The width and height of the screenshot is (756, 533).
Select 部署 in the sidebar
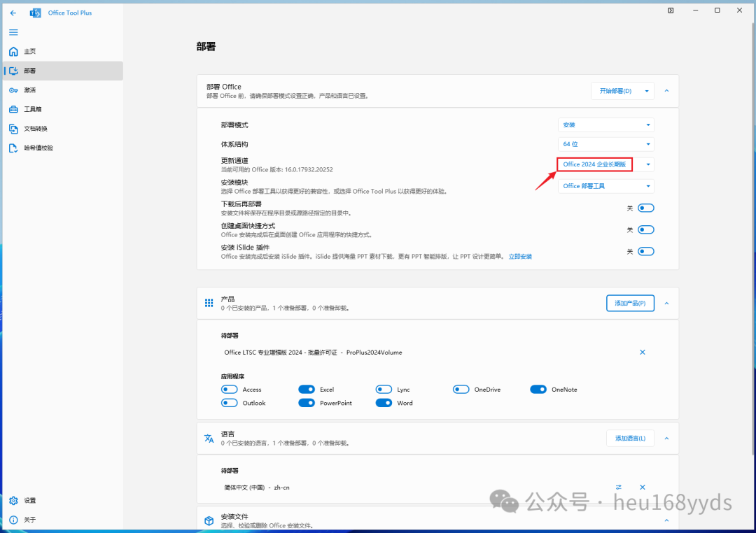[63, 71]
